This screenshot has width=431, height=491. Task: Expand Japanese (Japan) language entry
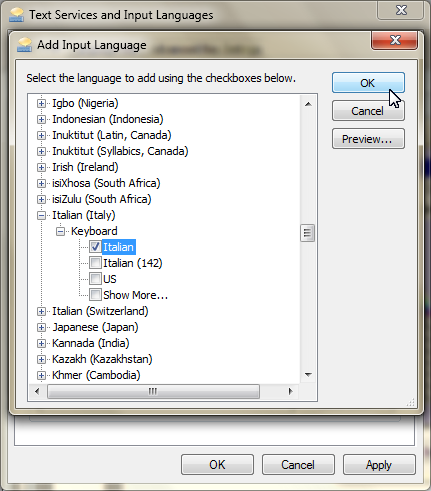click(41, 327)
